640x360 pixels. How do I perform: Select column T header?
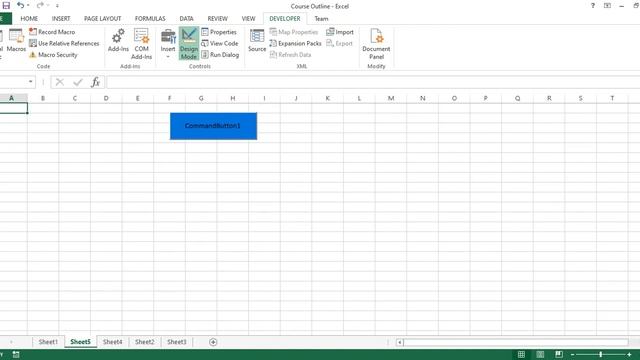tap(612, 98)
